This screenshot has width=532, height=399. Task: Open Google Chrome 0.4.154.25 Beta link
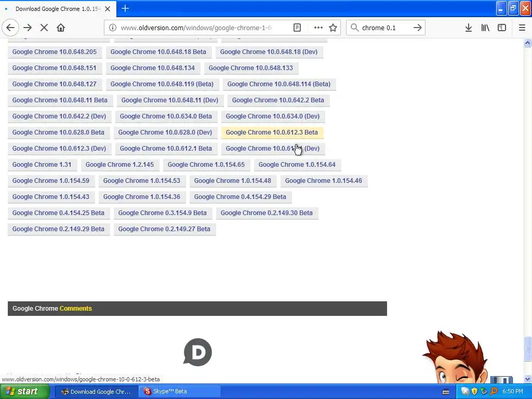(58, 213)
